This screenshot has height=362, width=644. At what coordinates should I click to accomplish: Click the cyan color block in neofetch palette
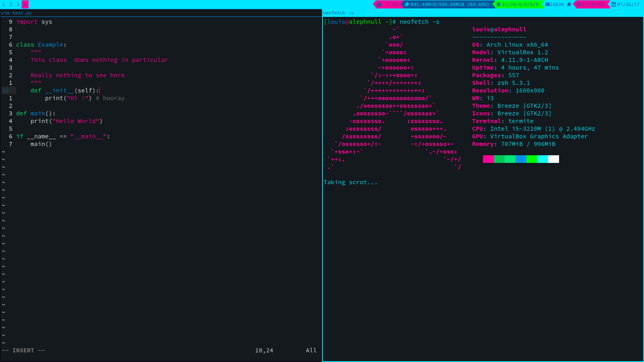[x=543, y=159]
